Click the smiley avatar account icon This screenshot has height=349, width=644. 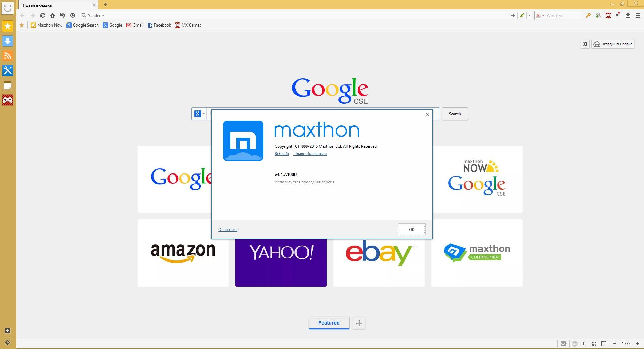click(x=8, y=8)
